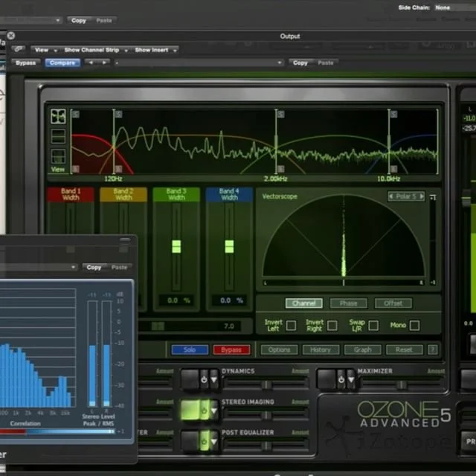Select the second view mode icon above View

click(58, 136)
